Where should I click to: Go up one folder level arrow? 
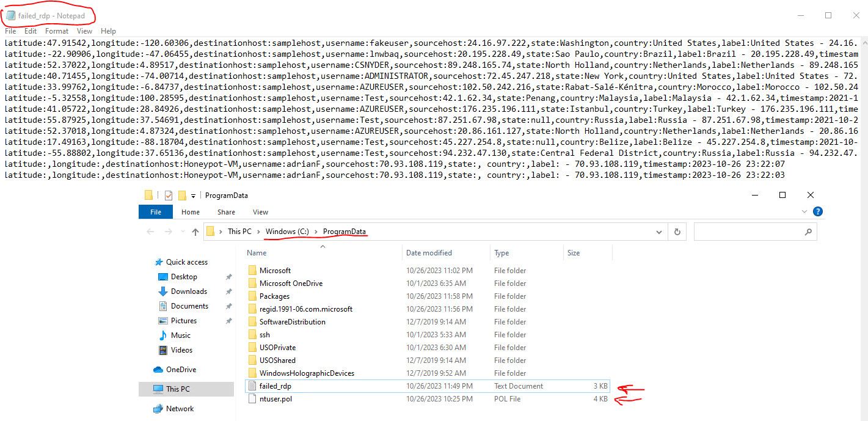pos(195,232)
